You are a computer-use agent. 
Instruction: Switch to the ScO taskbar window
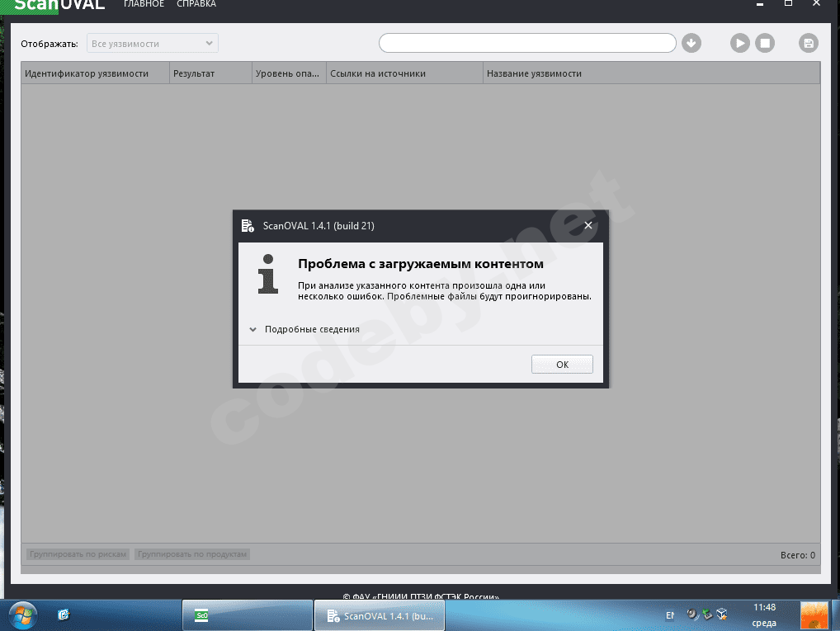[247, 615]
